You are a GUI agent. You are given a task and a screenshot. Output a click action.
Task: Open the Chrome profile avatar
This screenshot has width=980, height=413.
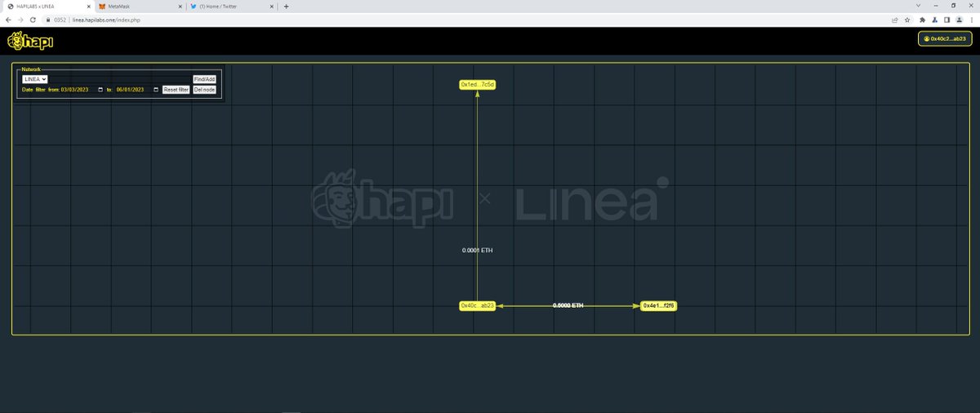tap(960, 20)
